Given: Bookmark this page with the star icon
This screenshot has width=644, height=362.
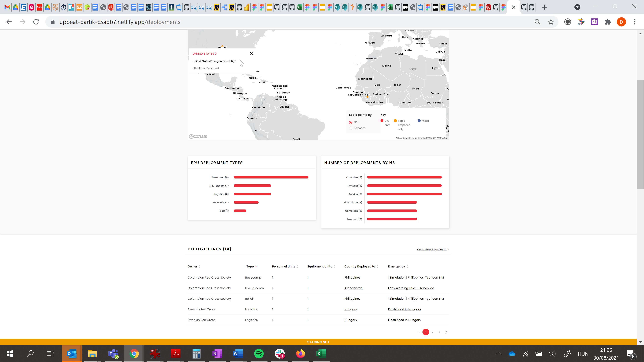Looking at the screenshot, I should [x=551, y=22].
